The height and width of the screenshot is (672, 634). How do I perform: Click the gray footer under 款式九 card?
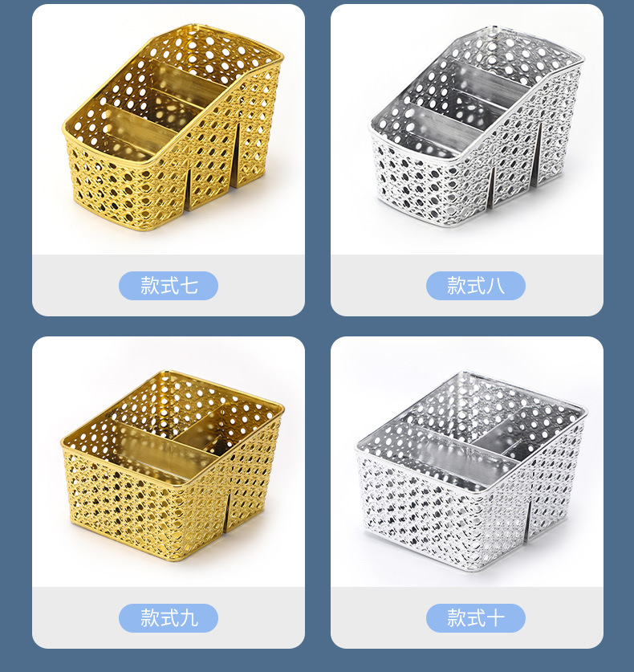169,618
